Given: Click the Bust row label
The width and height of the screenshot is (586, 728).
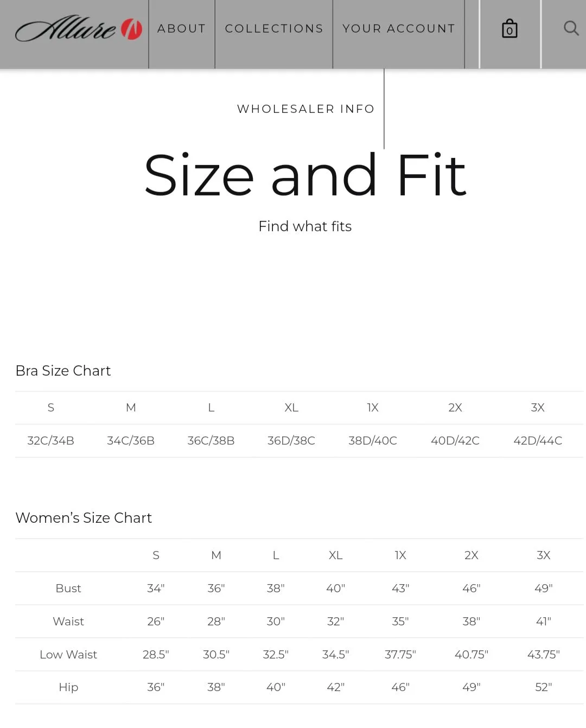Looking at the screenshot, I should [68, 588].
